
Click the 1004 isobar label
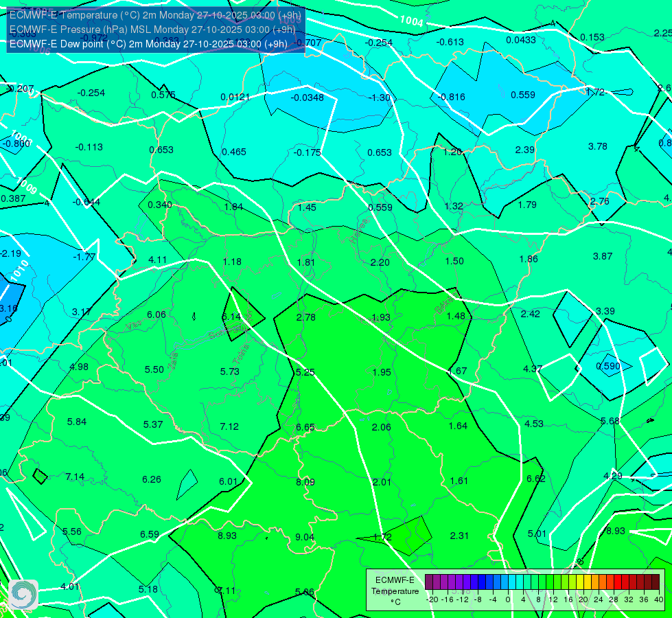[411, 21]
